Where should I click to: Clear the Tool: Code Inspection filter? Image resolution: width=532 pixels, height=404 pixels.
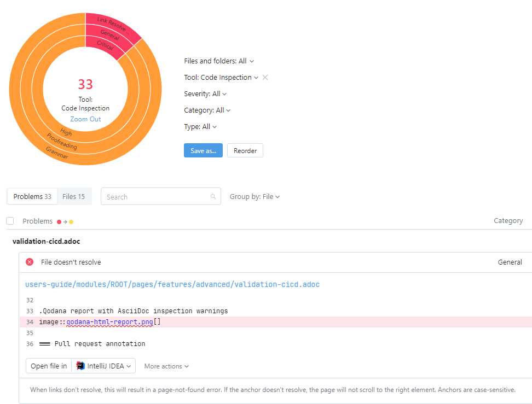pyautogui.click(x=265, y=78)
